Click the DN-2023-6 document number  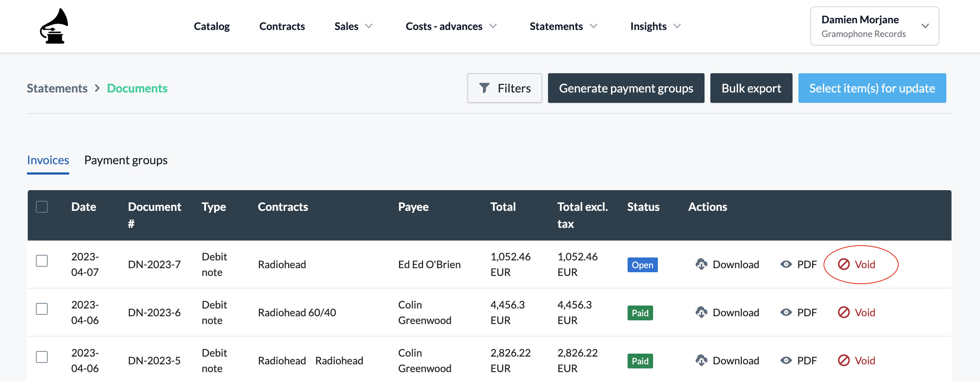(x=154, y=313)
